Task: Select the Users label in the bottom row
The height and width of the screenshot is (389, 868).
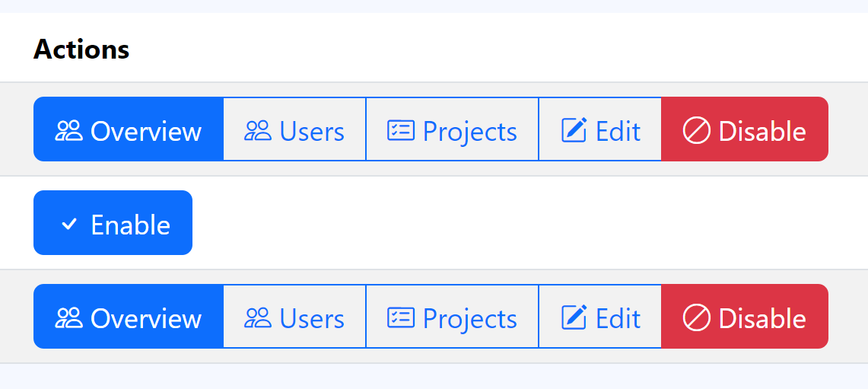Action: (x=312, y=318)
